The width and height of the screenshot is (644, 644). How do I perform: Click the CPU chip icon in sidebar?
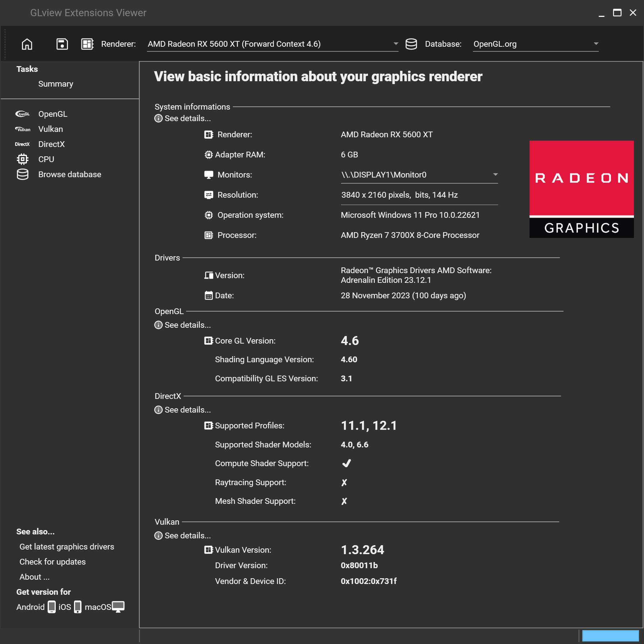pyautogui.click(x=22, y=159)
